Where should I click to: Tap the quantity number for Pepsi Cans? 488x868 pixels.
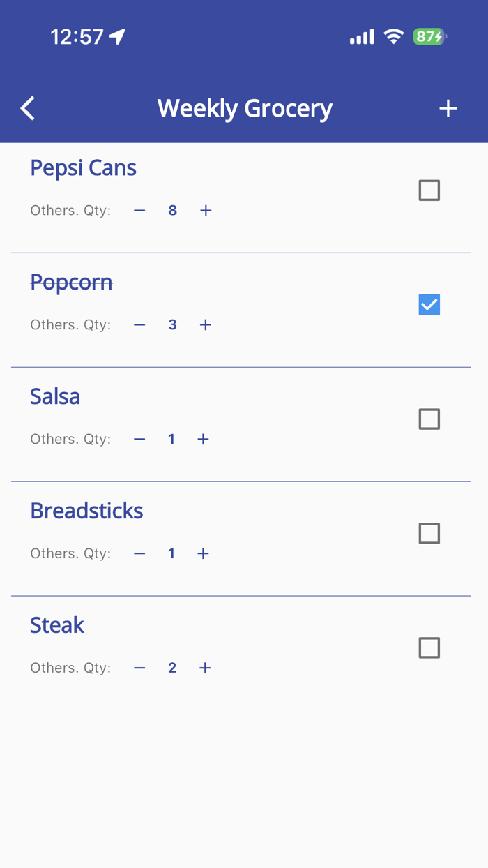pyautogui.click(x=172, y=210)
